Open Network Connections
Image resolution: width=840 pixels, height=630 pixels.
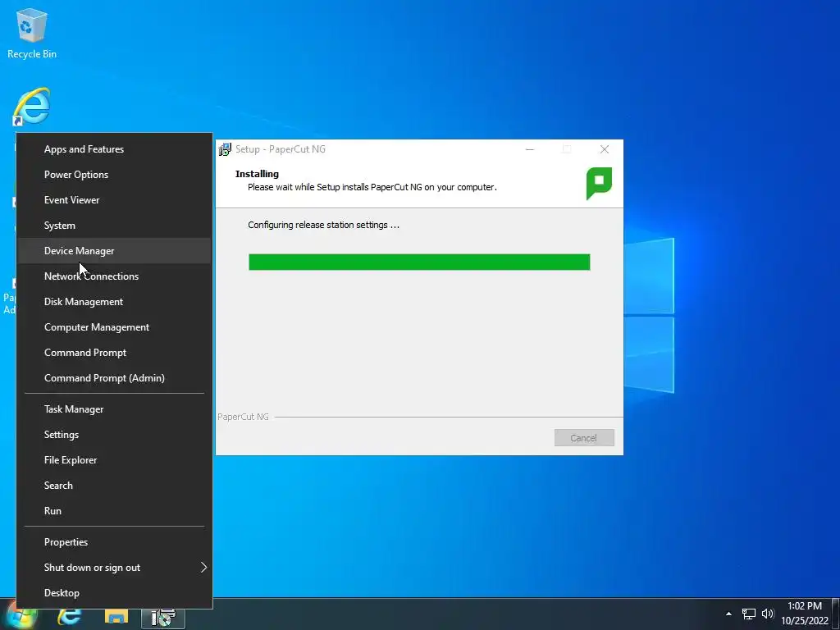(x=115, y=276)
